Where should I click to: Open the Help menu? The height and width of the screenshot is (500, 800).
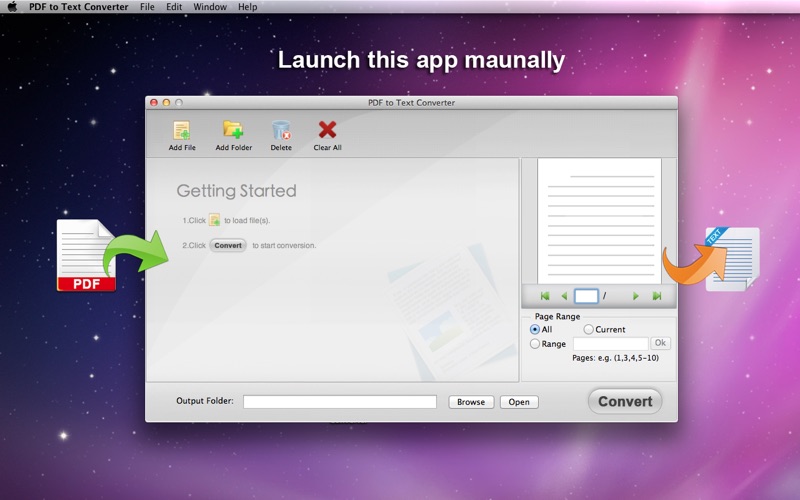coord(247,7)
